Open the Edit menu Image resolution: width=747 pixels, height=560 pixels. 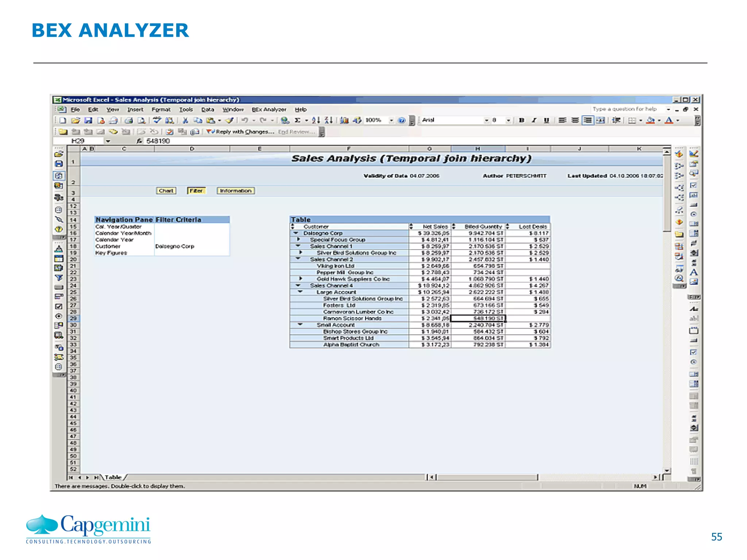click(93, 109)
